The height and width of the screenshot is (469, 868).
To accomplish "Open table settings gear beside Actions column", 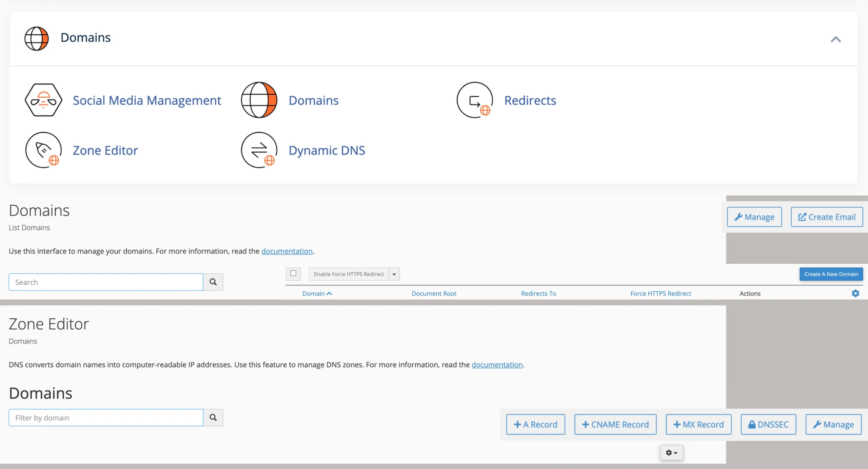I will click(x=855, y=294).
